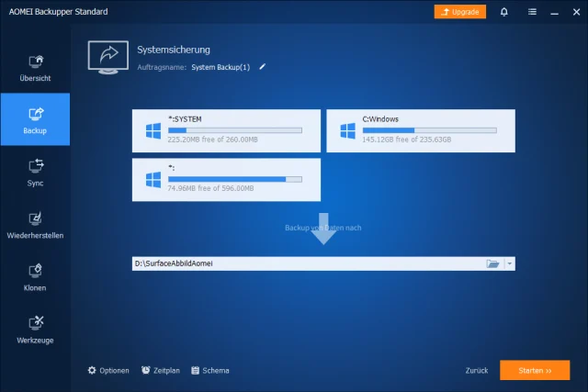Go back with the Zurück link
This screenshot has width=588, height=392.
(x=476, y=370)
